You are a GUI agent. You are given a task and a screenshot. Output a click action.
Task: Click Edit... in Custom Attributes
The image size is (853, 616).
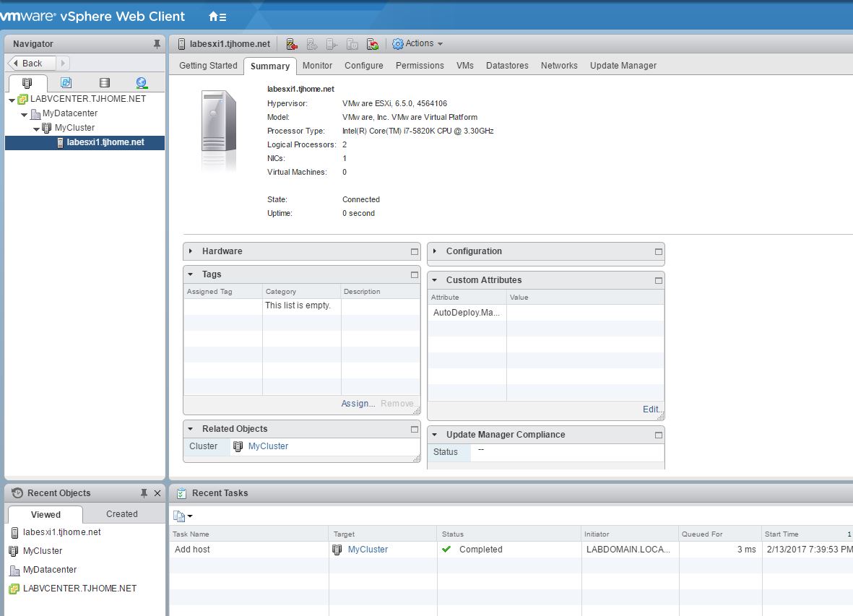[x=651, y=409]
